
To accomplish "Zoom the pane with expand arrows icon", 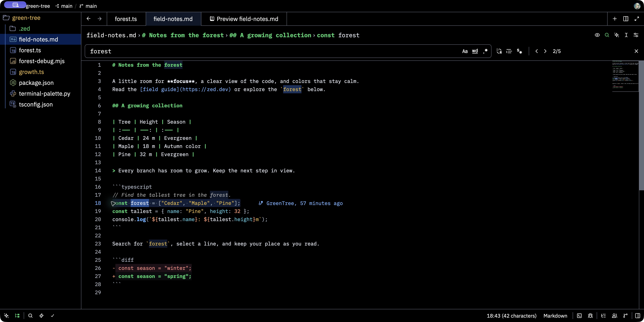I will (637, 19).
